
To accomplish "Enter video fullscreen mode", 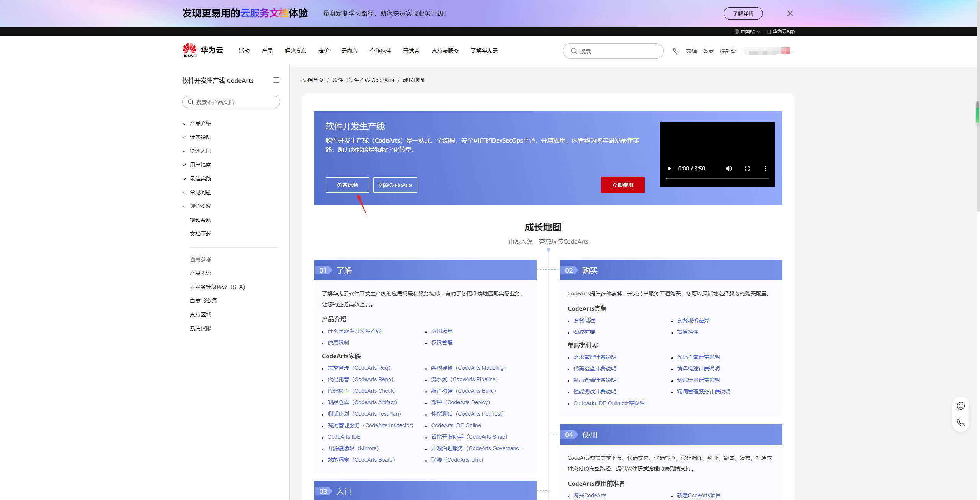I will pyautogui.click(x=747, y=169).
